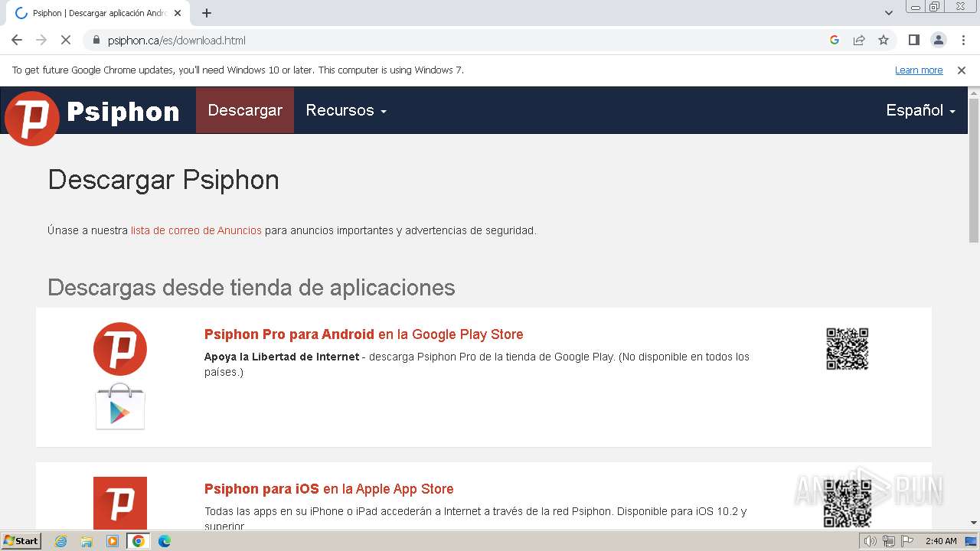Click the Chrome taskbar icon
This screenshot has height=551, width=980.
tap(139, 541)
